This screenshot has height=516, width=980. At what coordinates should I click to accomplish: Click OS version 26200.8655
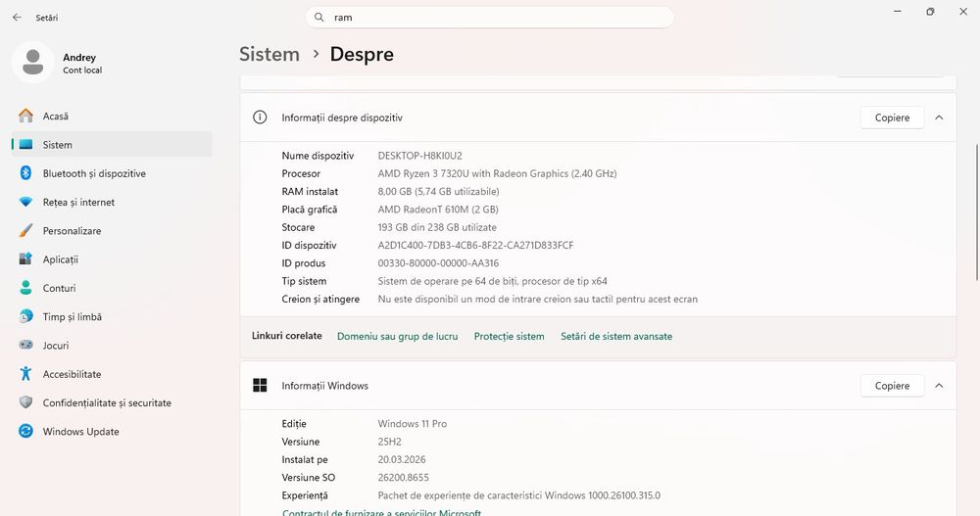[x=403, y=477]
